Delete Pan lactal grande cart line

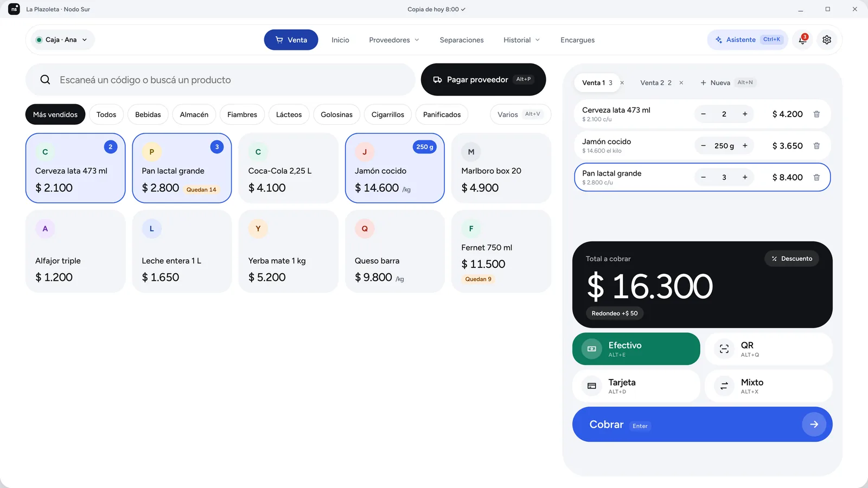pos(816,177)
